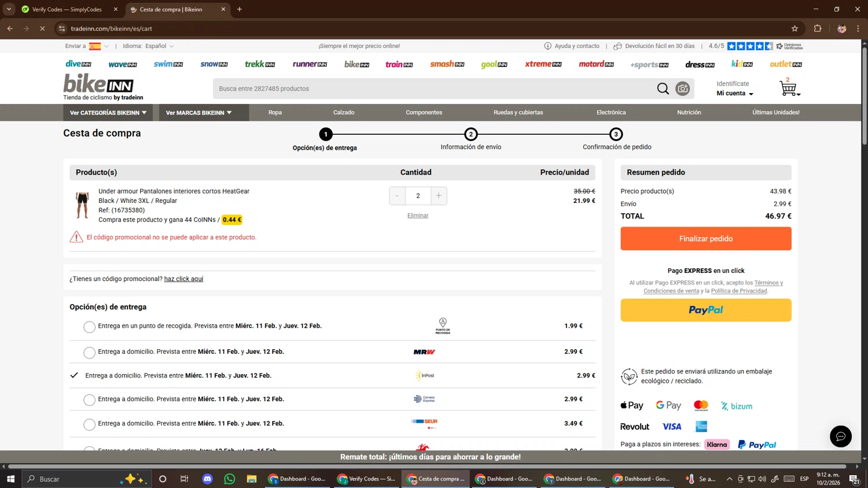Open the chat support bubble
The height and width of the screenshot is (488, 868).
tap(840, 436)
